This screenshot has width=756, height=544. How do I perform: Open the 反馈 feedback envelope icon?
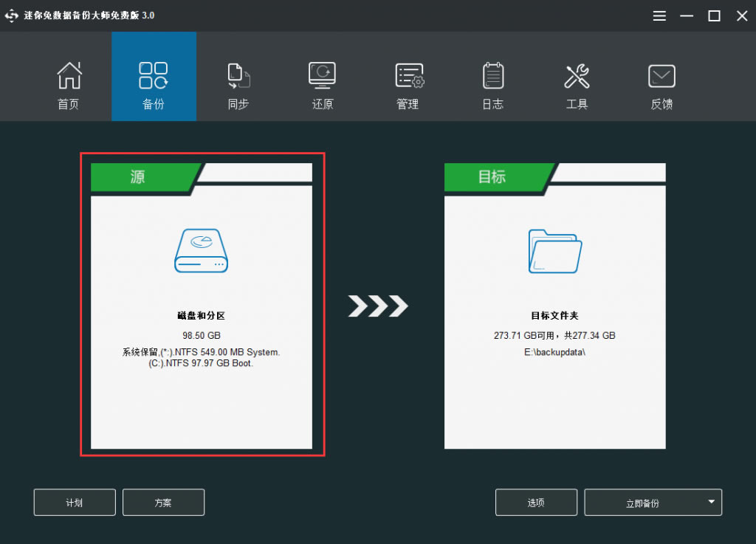(661, 75)
